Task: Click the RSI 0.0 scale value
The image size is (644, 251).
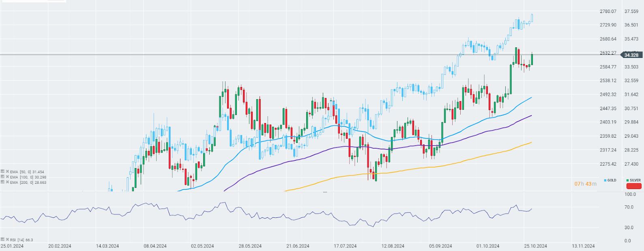Action: point(627,241)
